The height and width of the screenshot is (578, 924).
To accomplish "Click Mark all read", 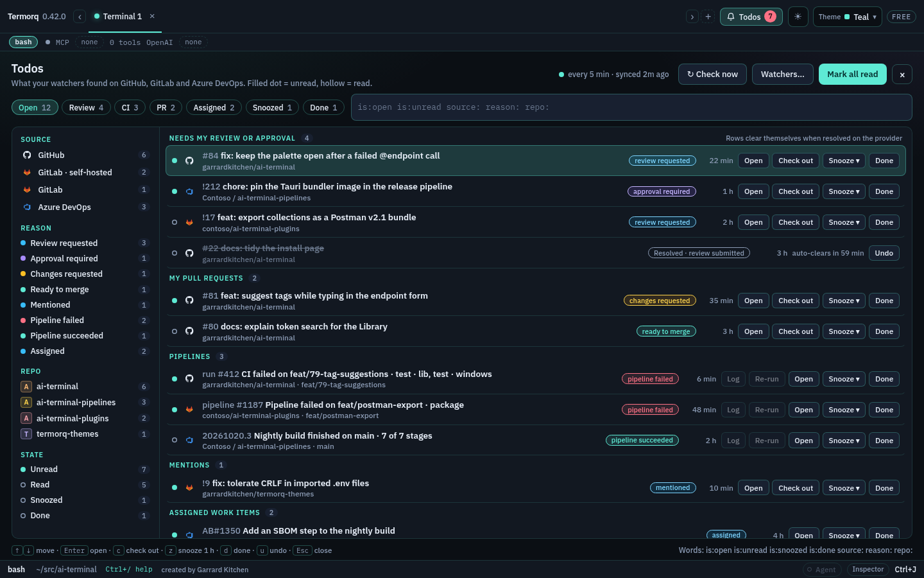I will point(852,74).
